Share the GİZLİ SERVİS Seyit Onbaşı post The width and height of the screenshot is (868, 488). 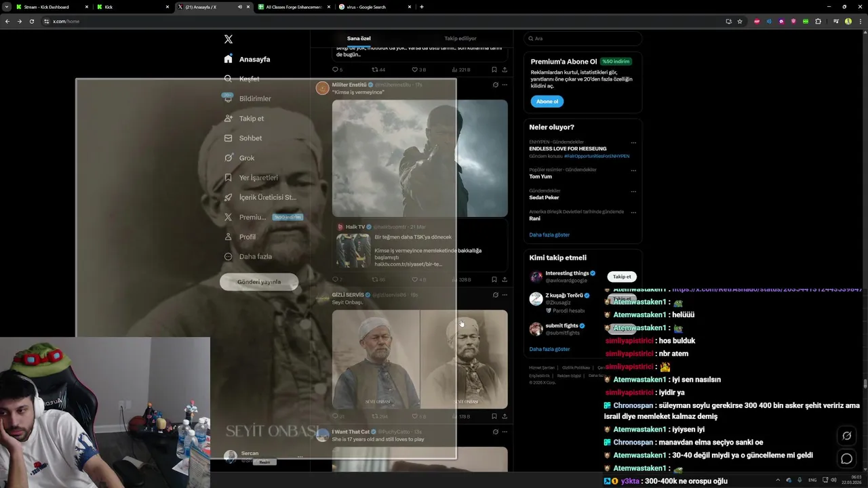(x=505, y=416)
